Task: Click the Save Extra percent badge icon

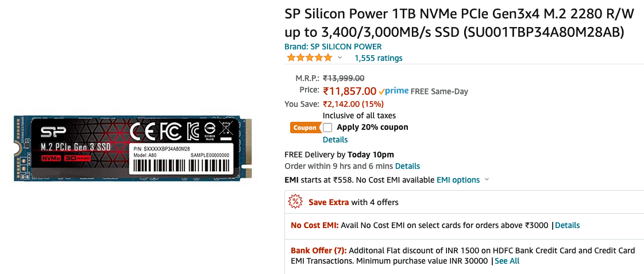Action: coord(295,202)
